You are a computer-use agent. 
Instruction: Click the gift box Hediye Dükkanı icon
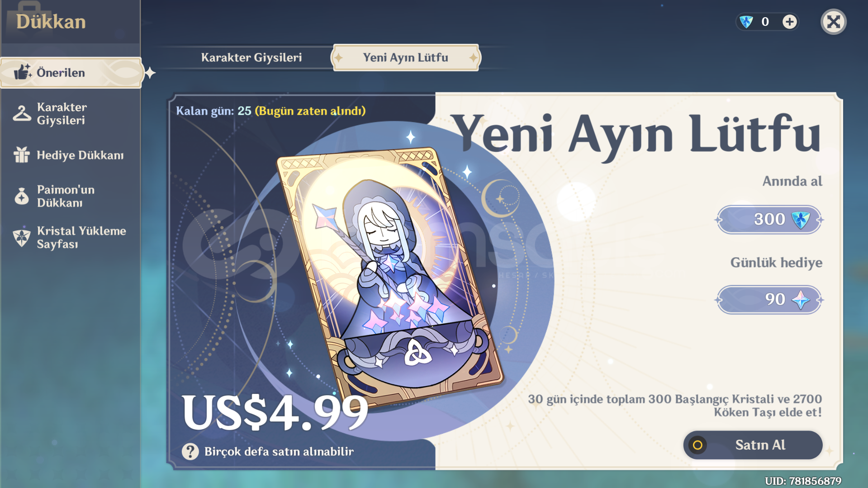tap(22, 155)
